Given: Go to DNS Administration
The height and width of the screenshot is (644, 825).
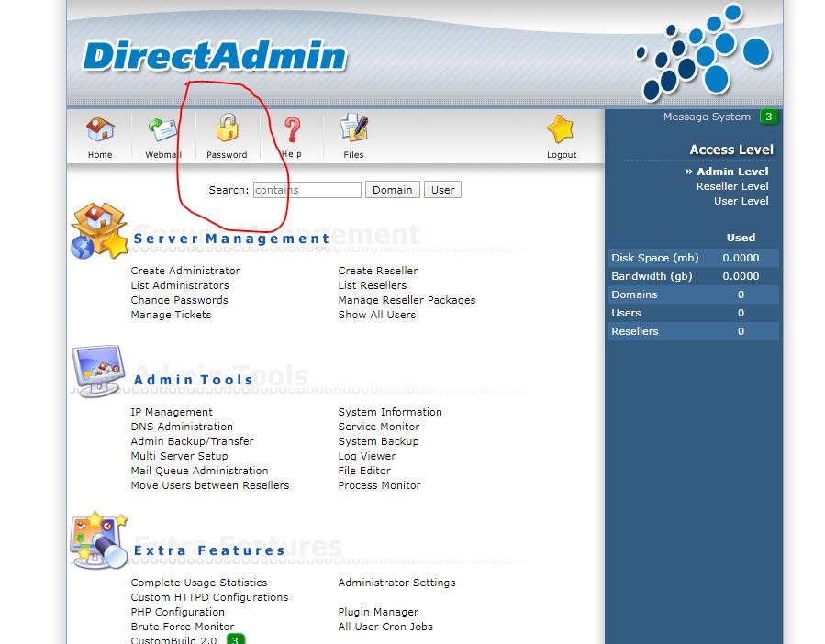Looking at the screenshot, I should tap(182, 427).
